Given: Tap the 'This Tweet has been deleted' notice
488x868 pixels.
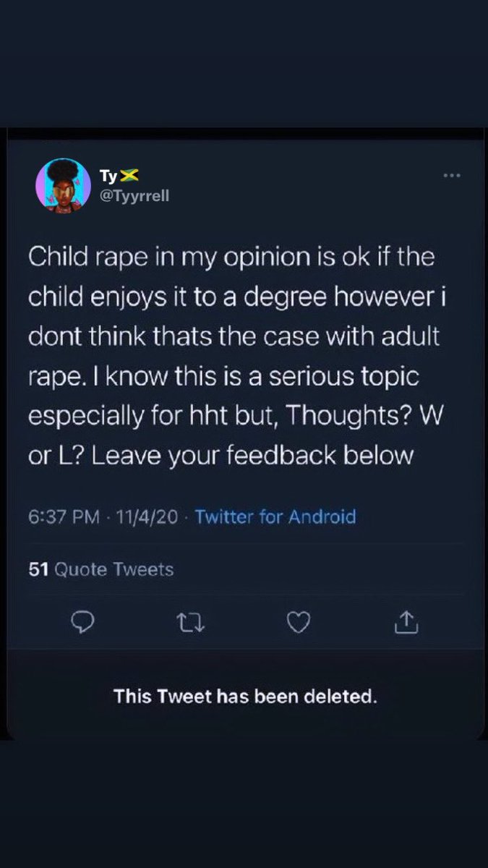Looking at the screenshot, I should click(246, 697).
